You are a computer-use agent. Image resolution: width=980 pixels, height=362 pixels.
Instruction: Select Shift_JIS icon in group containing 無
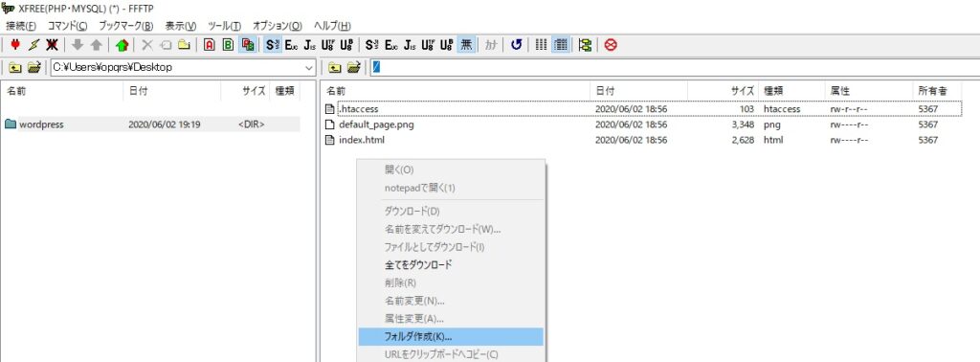pyautogui.click(x=372, y=45)
